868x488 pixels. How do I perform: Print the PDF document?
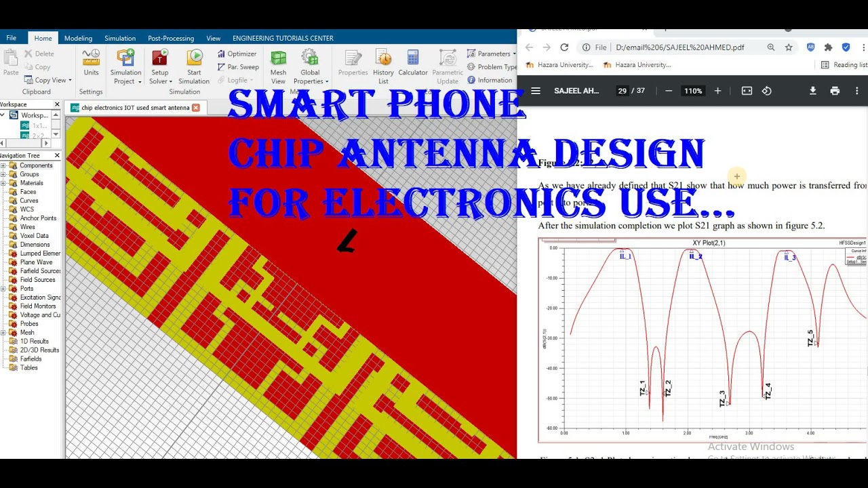[835, 91]
